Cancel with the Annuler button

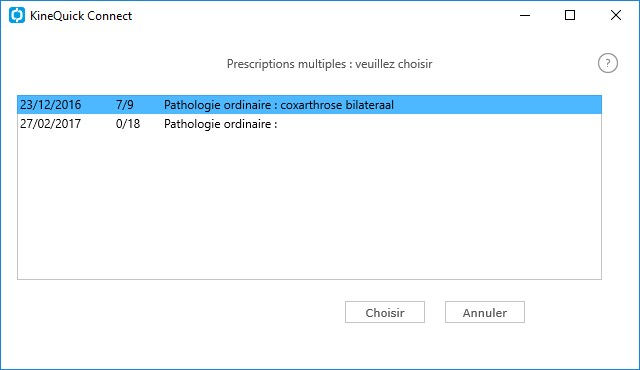485,312
